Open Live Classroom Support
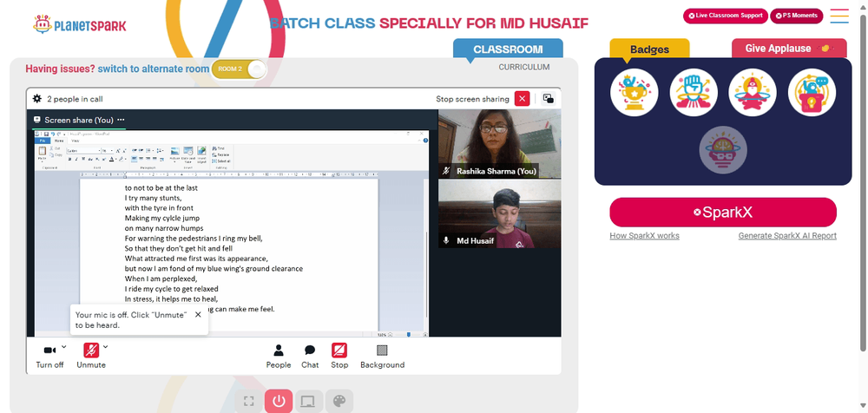 725,16
